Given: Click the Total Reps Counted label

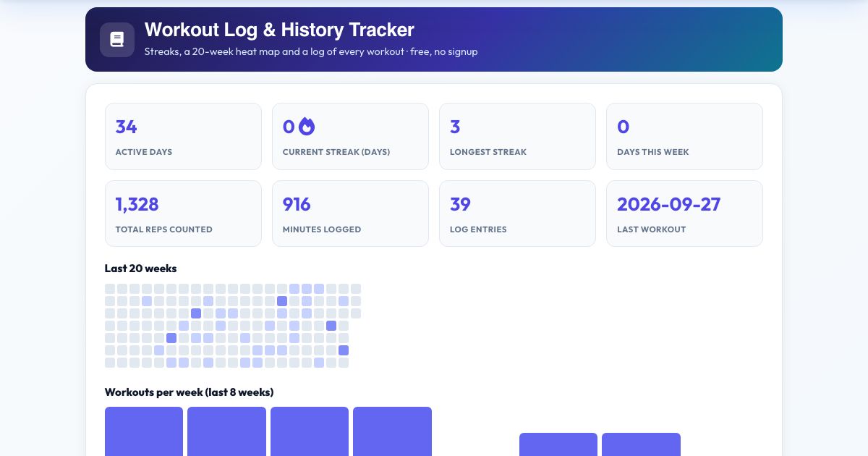Looking at the screenshot, I should point(164,229).
